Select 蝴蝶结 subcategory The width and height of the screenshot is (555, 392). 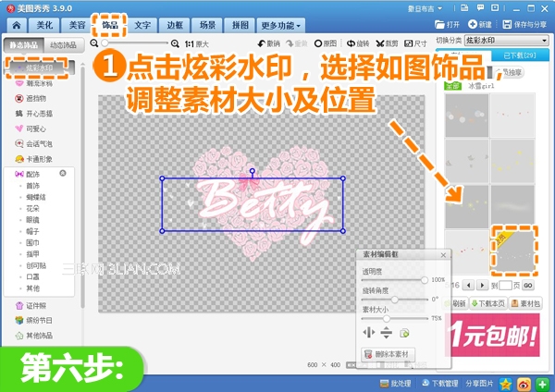[x=36, y=197]
